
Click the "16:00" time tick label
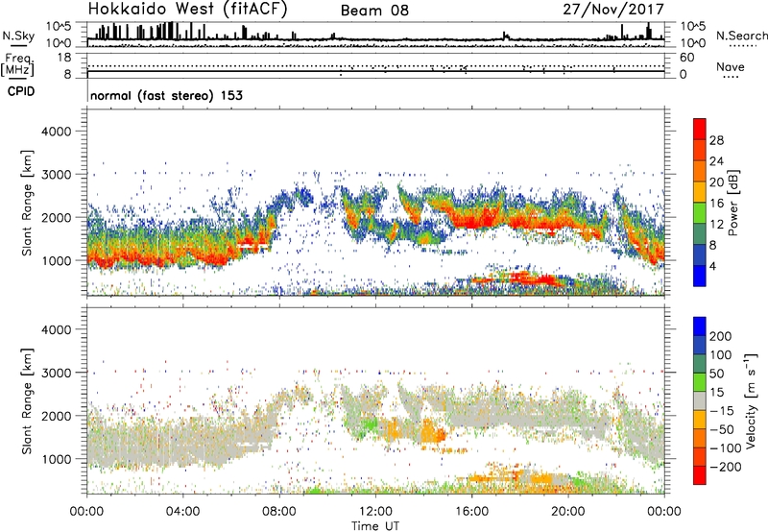(471, 512)
